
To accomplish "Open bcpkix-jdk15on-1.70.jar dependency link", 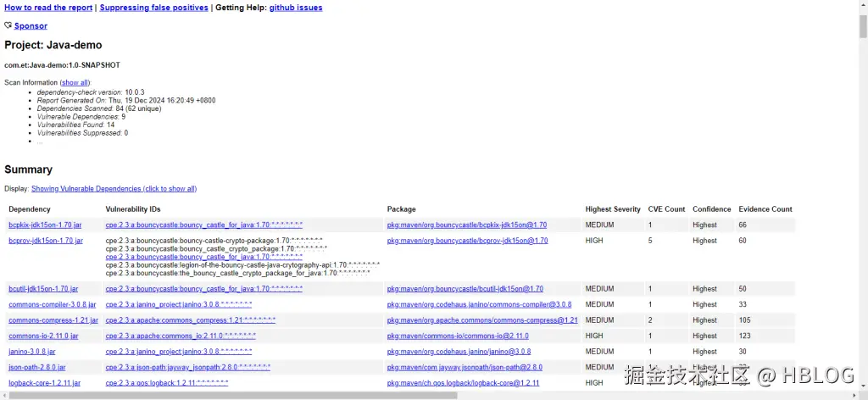I will (x=46, y=225).
